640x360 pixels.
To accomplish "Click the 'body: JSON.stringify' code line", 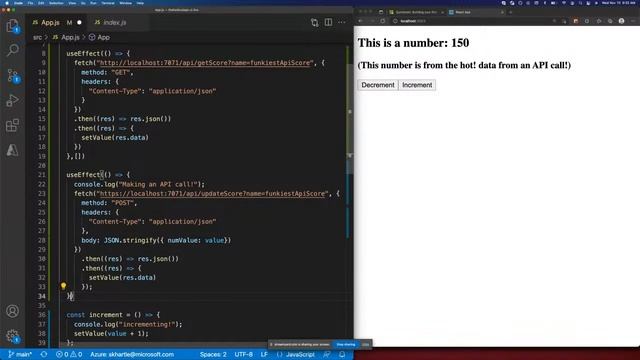I will click(156, 240).
